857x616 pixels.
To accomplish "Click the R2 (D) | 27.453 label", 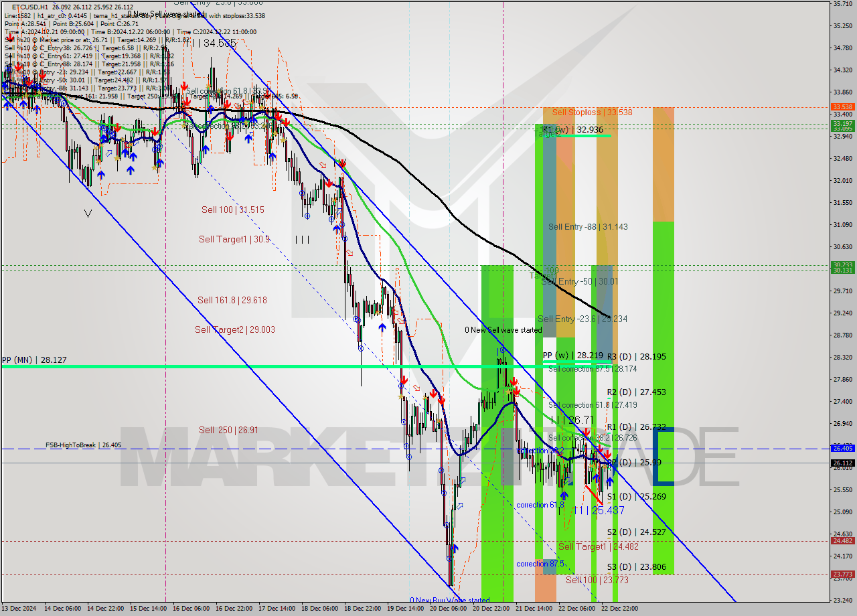I will point(637,392).
